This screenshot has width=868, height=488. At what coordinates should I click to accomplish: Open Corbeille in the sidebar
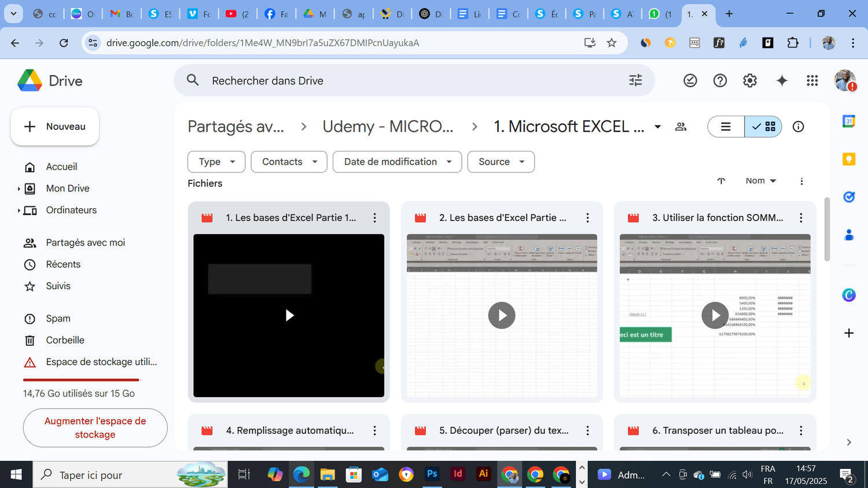[x=65, y=340]
